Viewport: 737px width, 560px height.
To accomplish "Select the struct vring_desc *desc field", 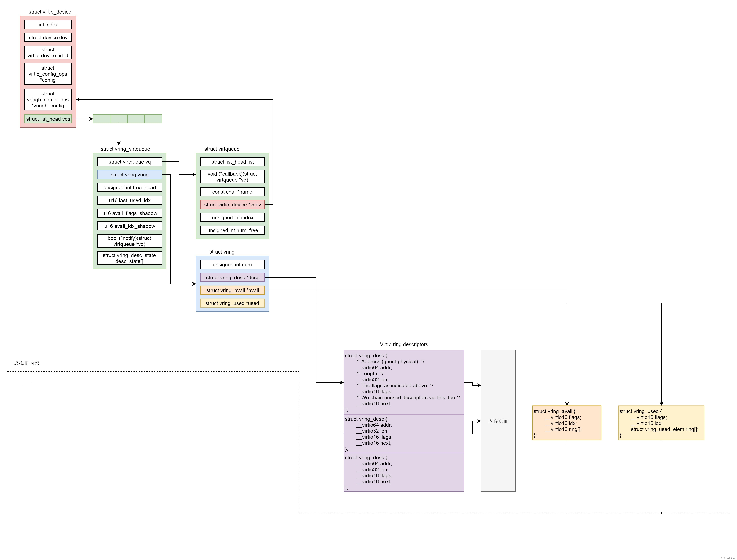I will (x=232, y=277).
